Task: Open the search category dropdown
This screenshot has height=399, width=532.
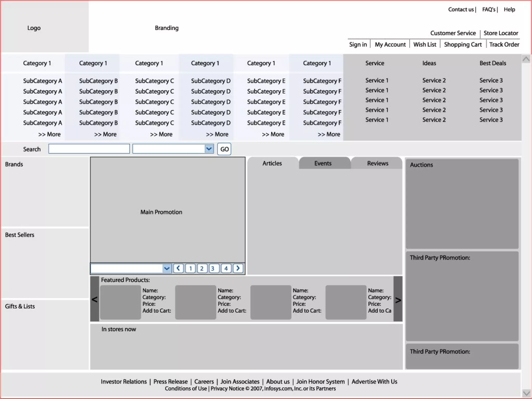Action: [x=209, y=149]
